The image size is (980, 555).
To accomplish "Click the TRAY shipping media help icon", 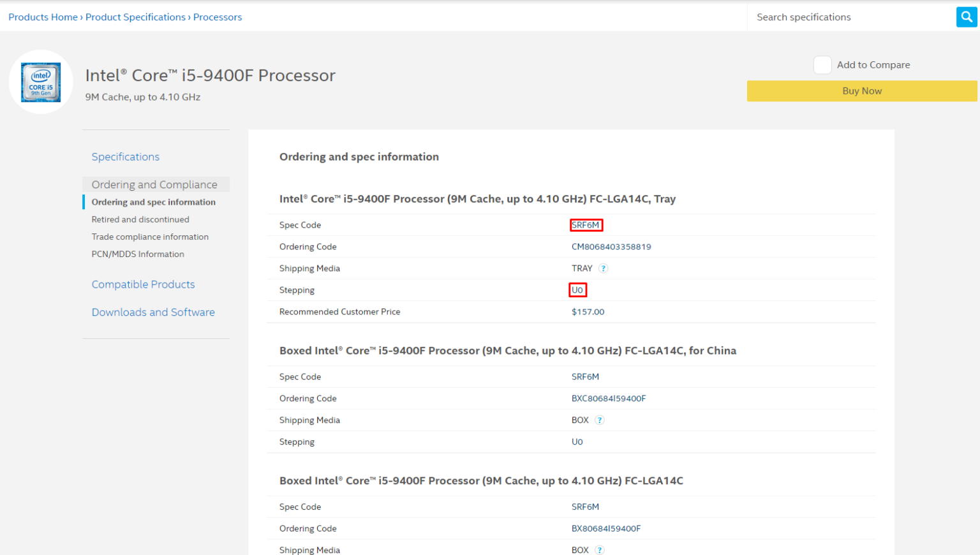I will (603, 269).
